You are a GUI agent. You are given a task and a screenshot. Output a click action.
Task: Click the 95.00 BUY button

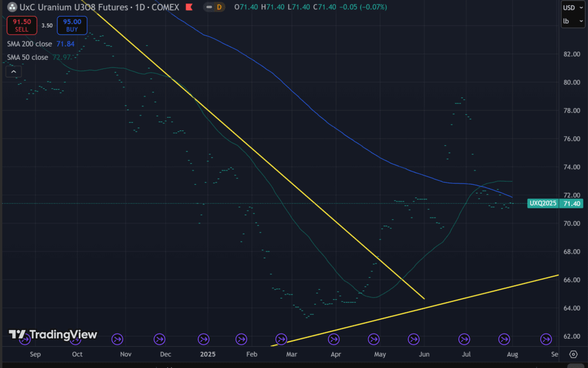(71, 25)
